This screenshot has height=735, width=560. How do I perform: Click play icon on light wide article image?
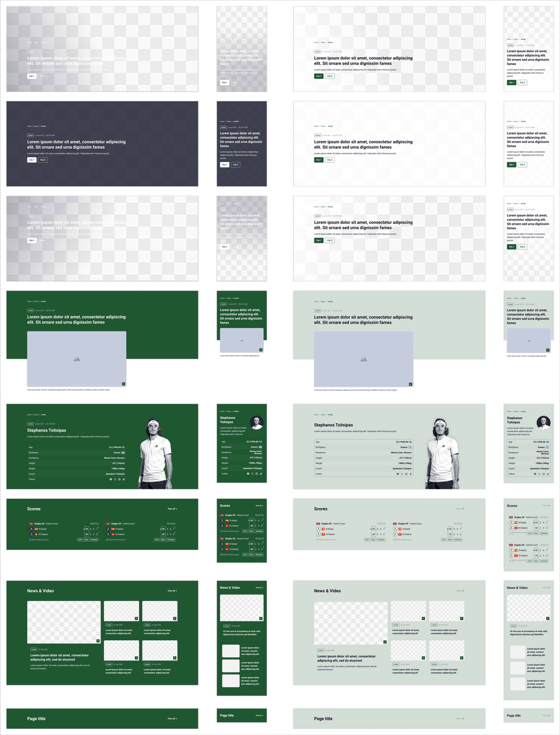pos(410,384)
